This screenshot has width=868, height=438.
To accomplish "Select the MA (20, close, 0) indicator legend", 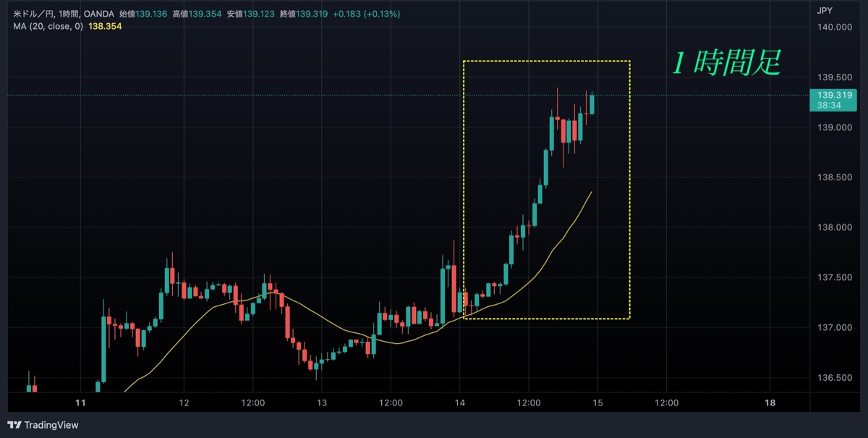I will click(x=48, y=26).
